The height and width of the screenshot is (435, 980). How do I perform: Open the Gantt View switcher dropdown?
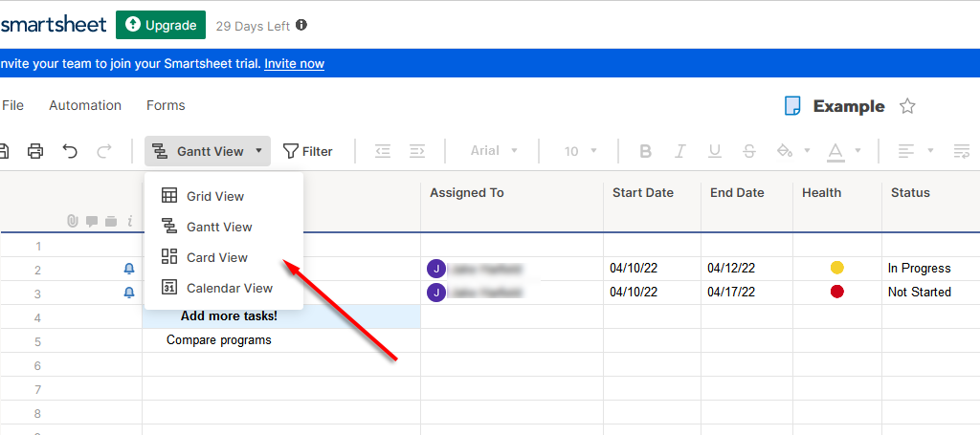pos(208,151)
